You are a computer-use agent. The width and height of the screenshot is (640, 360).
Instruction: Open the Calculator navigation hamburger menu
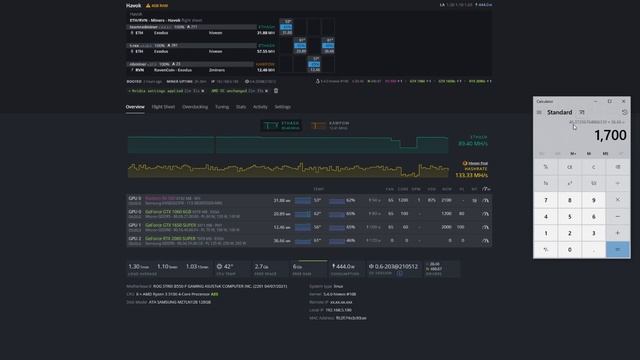[x=539, y=112]
